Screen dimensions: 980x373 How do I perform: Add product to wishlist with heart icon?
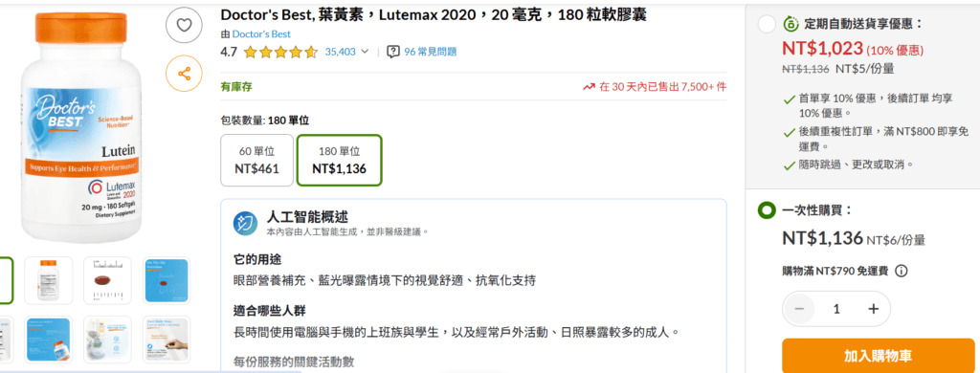184,25
